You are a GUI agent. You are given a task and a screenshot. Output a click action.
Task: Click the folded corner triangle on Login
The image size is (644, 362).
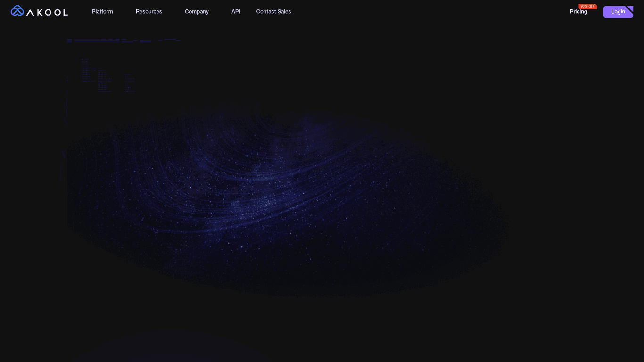(x=630, y=8)
